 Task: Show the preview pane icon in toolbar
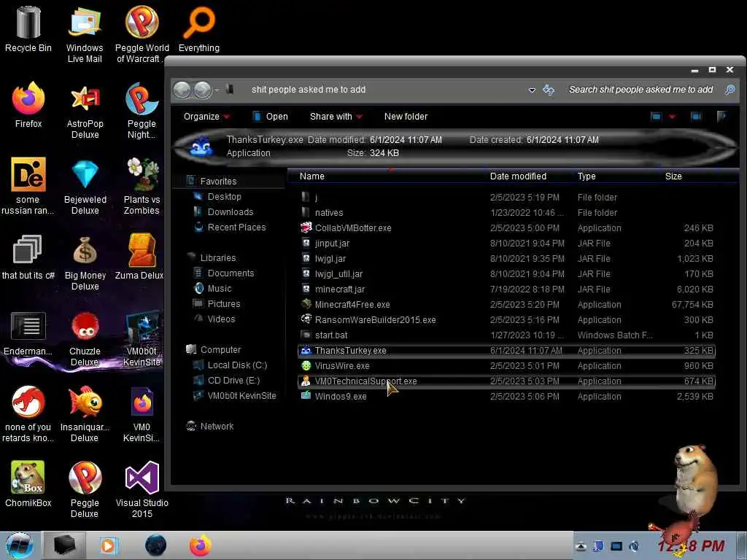click(x=695, y=116)
